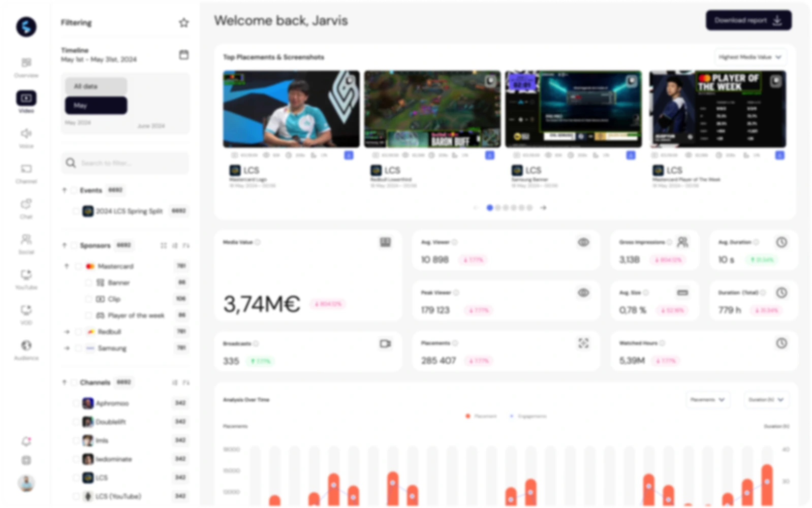
Task: Open the Duration dropdown in chart
Action: [766, 400]
